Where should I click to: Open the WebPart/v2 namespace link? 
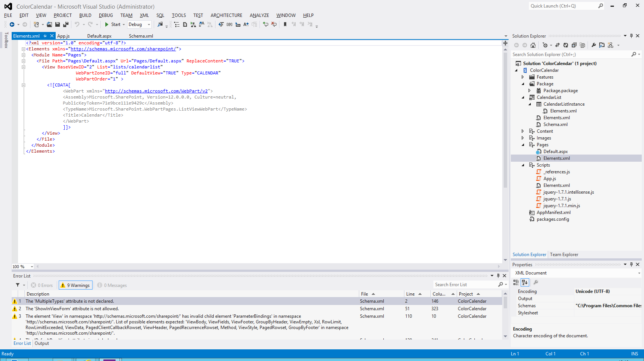[156, 91]
